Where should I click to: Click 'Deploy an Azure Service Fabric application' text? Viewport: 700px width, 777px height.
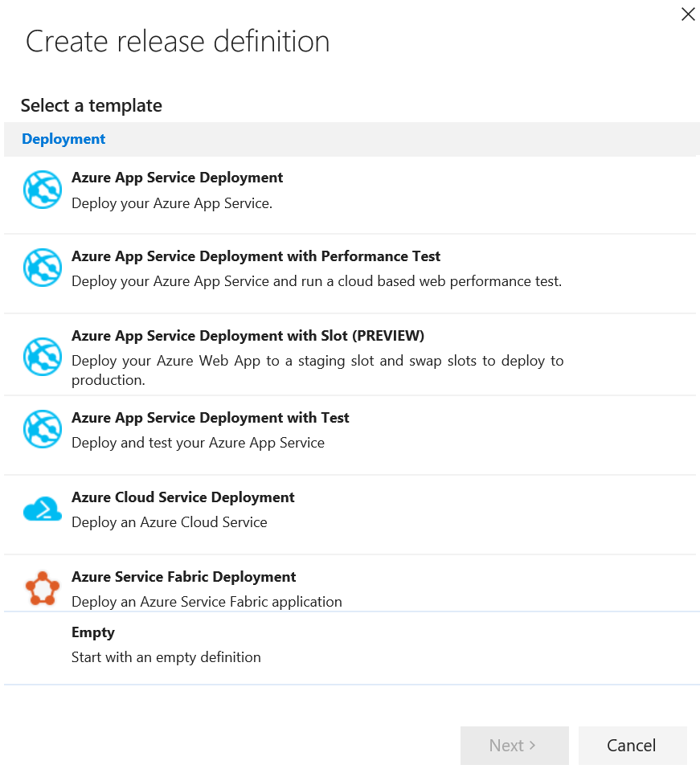coord(207,602)
